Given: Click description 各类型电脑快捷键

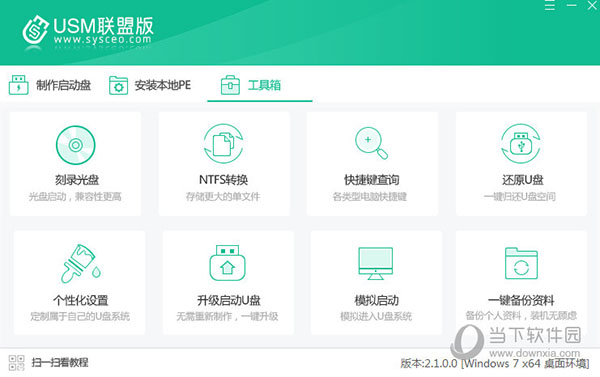Looking at the screenshot, I should (370, 197).
